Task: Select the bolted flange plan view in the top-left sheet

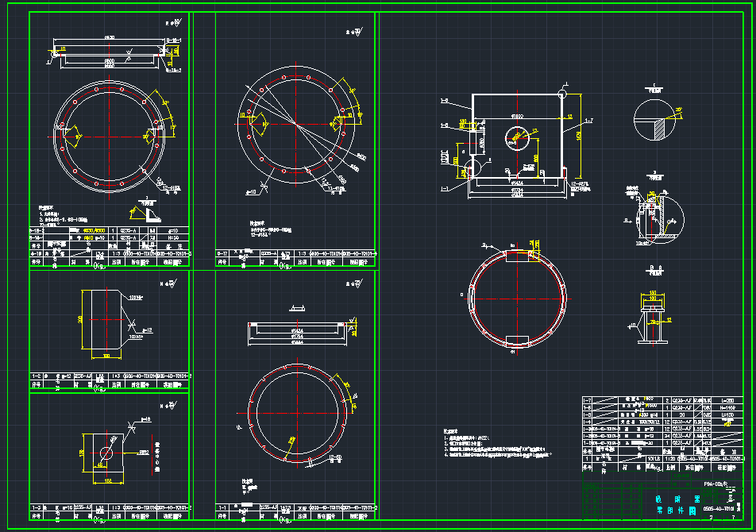Action: [x=110, y=137]
